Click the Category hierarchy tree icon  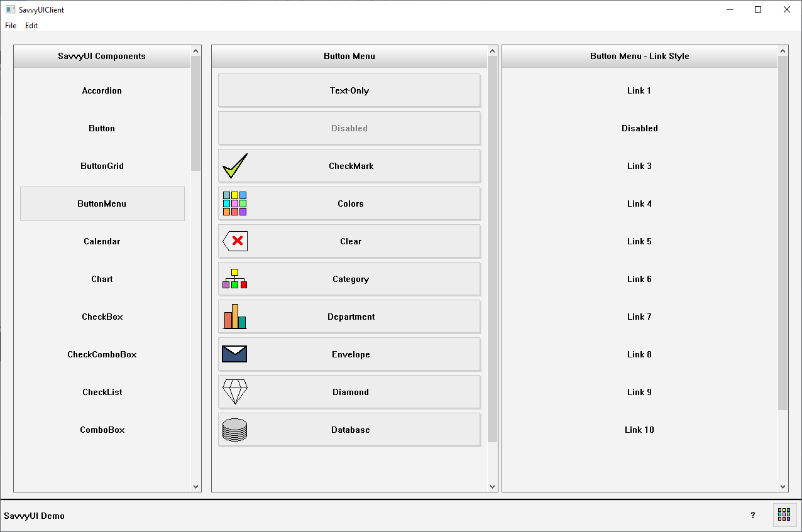pos(234,279)
